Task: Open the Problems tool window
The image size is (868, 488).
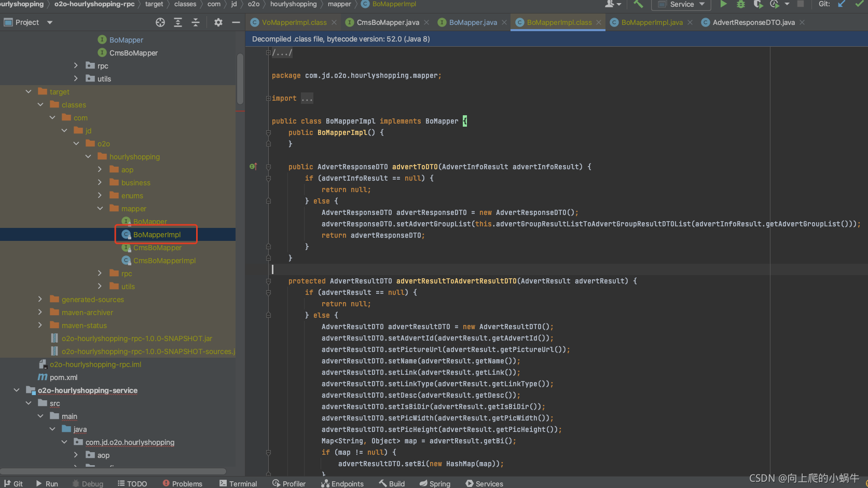Action: pos(183,483)
